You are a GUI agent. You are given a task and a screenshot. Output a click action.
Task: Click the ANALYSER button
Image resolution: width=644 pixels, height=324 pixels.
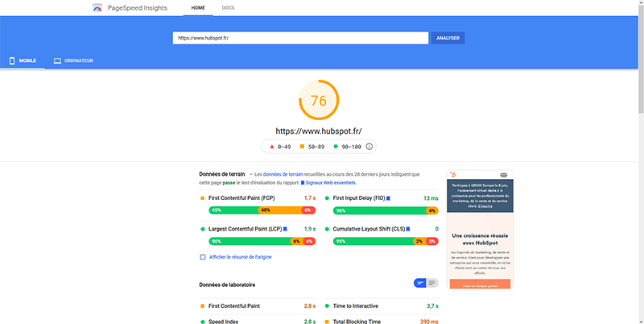click(448, 38)
